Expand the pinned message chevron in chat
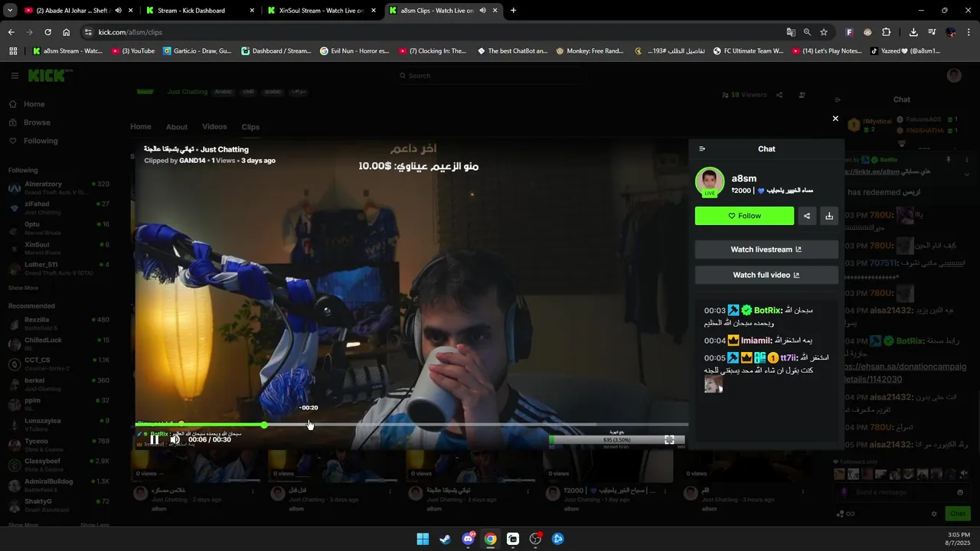 coord(966,174)
